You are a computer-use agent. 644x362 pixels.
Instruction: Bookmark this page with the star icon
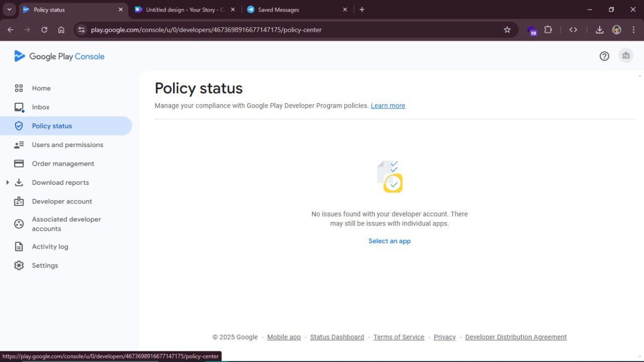[507, 30]
